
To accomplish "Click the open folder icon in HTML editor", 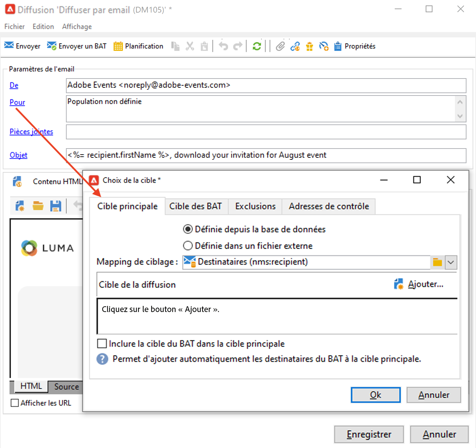I will (x=38, y=206).
